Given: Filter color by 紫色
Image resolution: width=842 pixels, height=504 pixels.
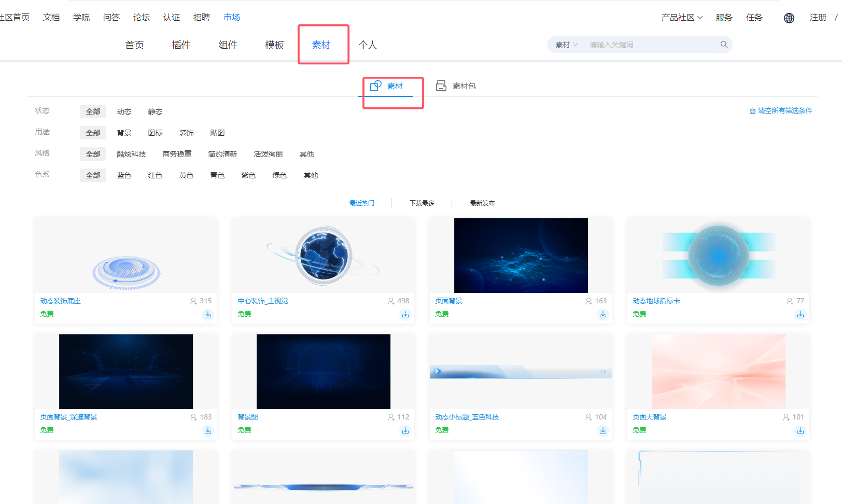Looking at the screenshot, I should (248, 175).
